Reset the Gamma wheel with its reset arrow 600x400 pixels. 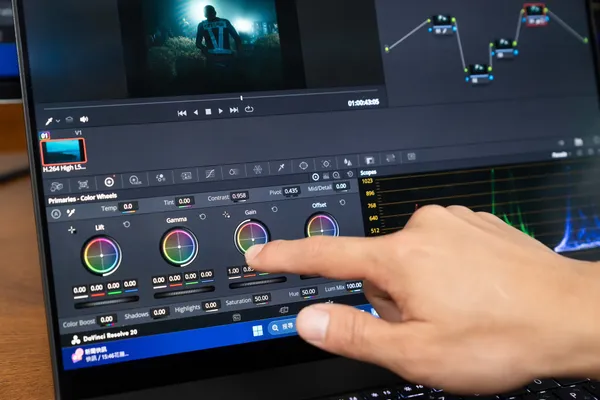pyautogui.click(x=202, y=217)
